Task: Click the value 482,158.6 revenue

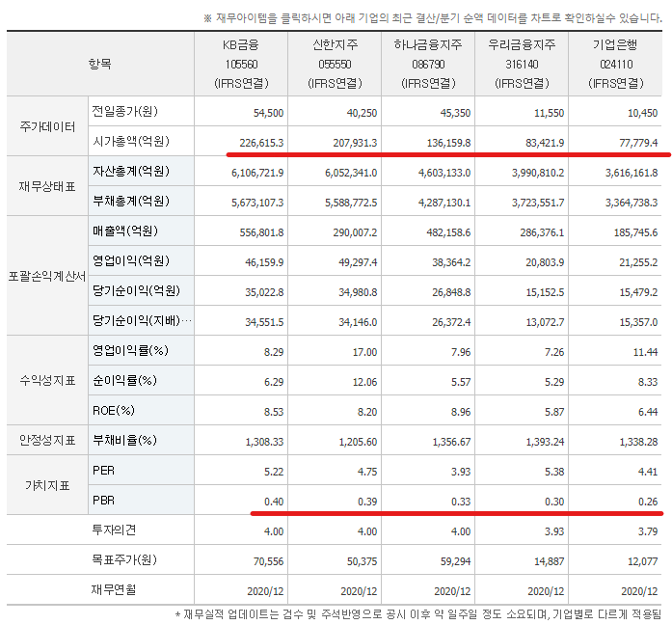Action: (x=448, y=232)
